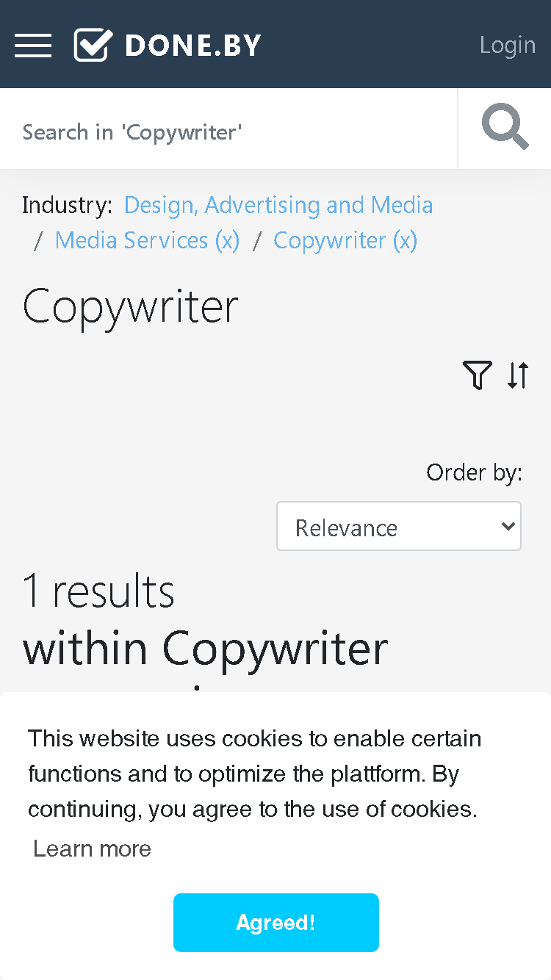Click the '1 results' count text
551x980 pixels.
[99, 591]
